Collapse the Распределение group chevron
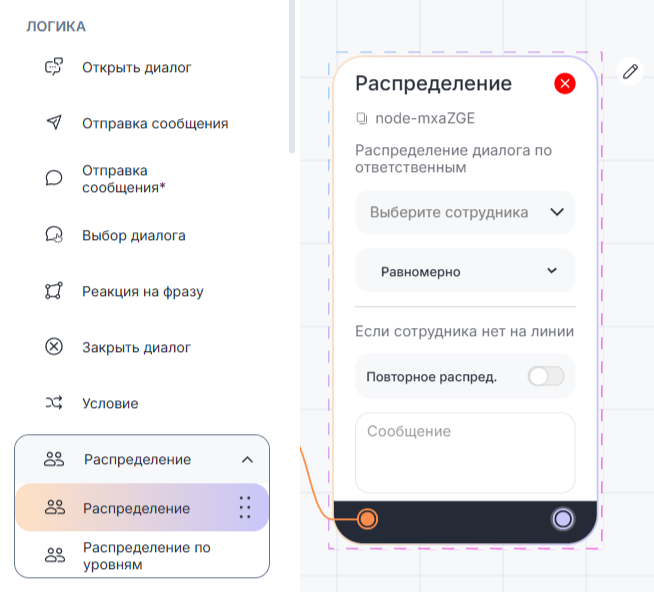654x592 pixels. click(x=247, y=460)
